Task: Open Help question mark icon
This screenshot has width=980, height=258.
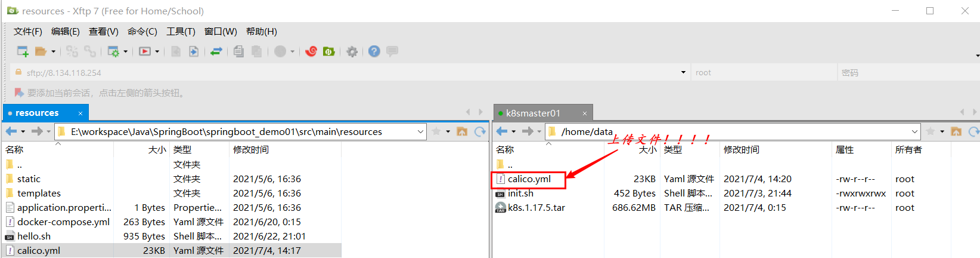Action: click(x=374, y=51)
